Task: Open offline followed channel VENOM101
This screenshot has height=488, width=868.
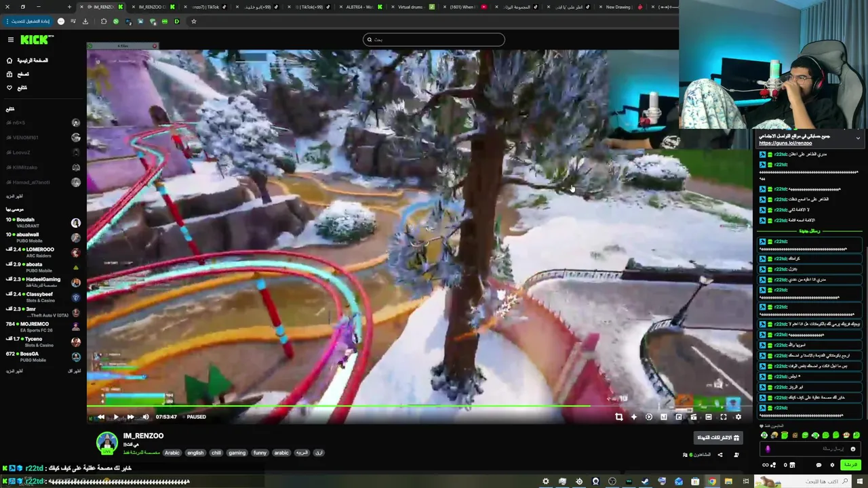Action: [x=43, y=138]
